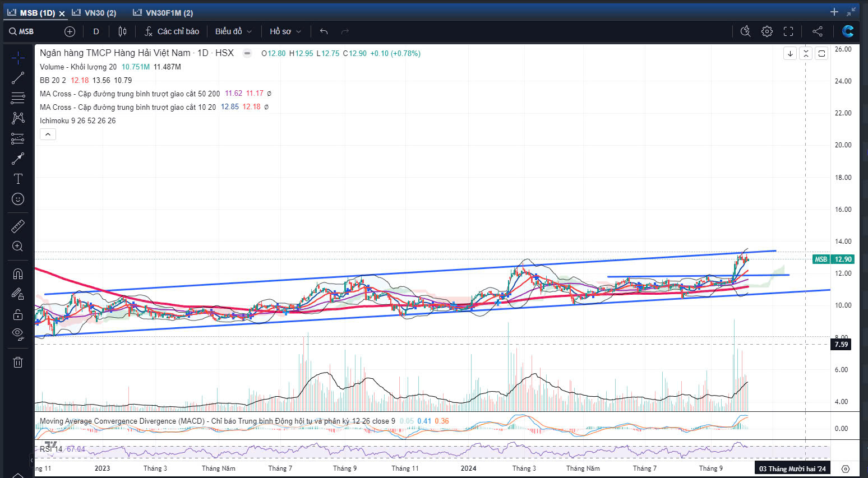Select the Ichimoku 9 26 52 26 26 legend
Screen dimensions: 868x478
(x=77, y=120)
